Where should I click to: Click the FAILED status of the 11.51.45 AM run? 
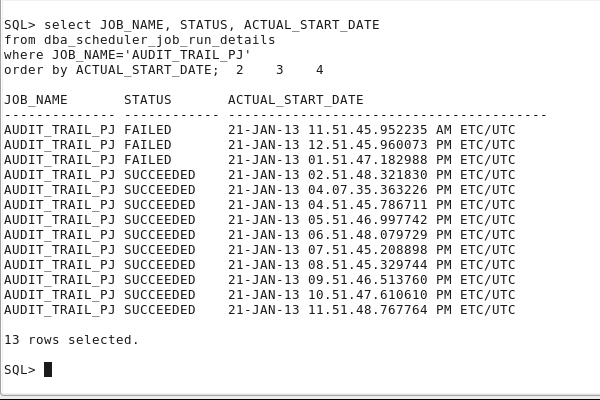tap(148, 130)
